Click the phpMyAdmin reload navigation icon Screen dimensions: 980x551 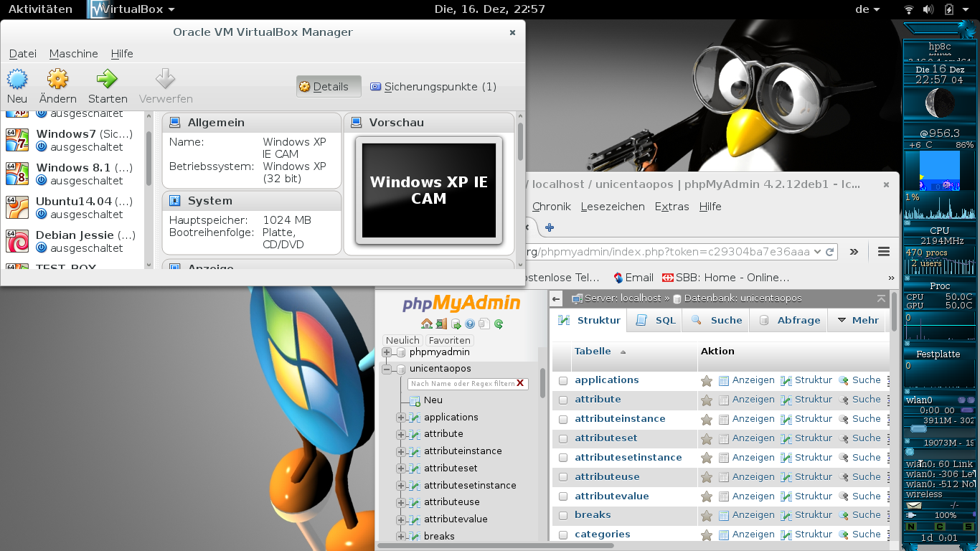click(x=499, y=324)
